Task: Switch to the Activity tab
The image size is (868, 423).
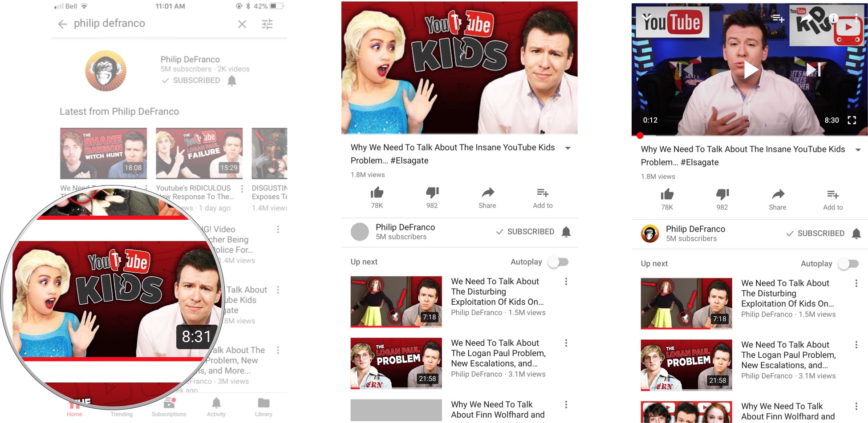Action: [216, 407]
